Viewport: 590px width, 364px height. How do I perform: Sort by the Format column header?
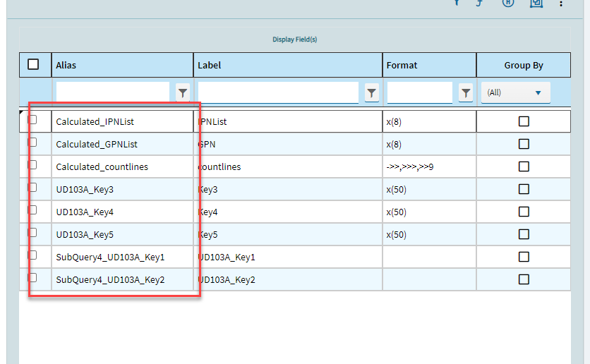[429, 65]
